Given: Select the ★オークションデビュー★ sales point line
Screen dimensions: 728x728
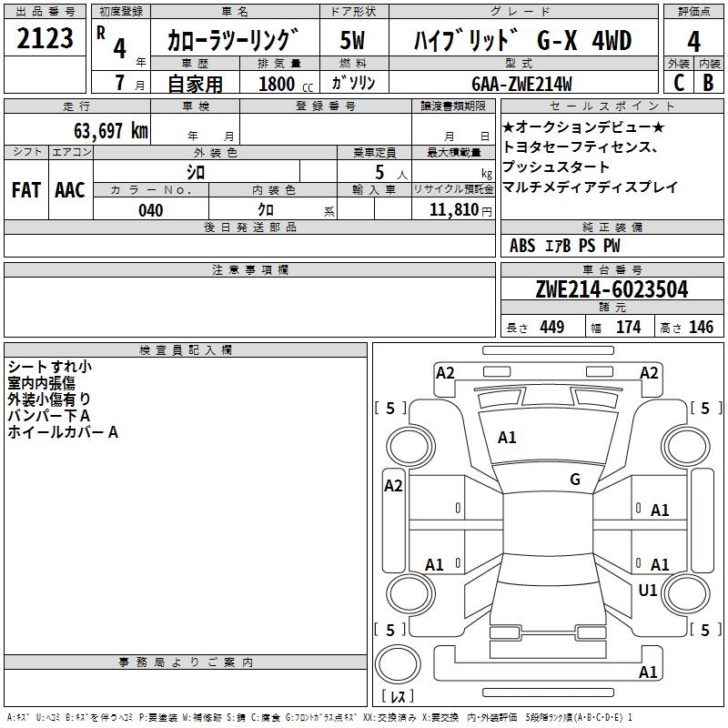Looking at the screenshot, I should pyautogui.click(x=583, y=126).
